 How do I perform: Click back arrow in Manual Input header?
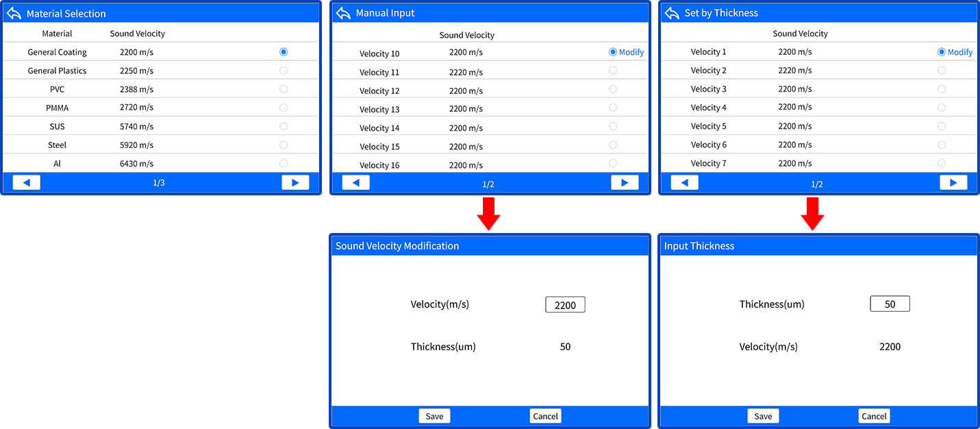(343, 13)
